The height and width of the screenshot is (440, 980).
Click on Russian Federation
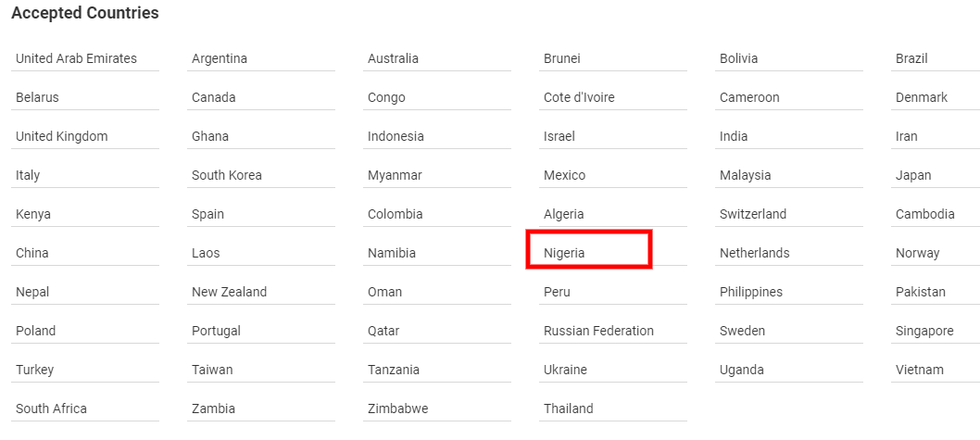tap(598, 331)
